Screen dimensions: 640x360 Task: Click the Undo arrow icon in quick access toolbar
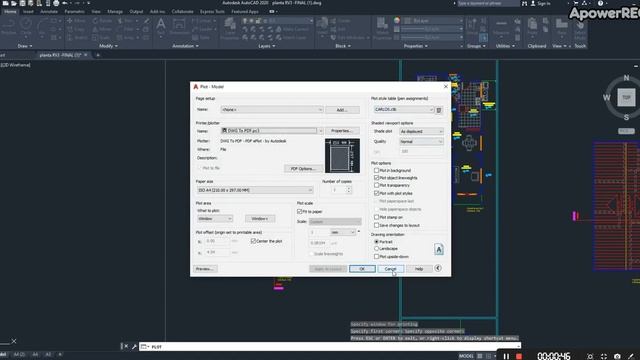coord(64,3)
